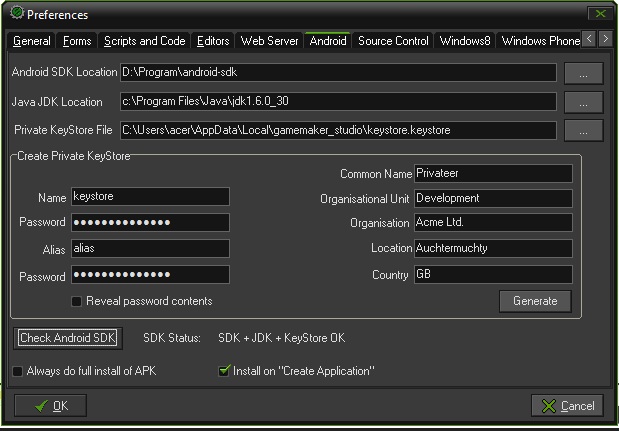Confirm preferences with the OK button

[x=51, y=406]
